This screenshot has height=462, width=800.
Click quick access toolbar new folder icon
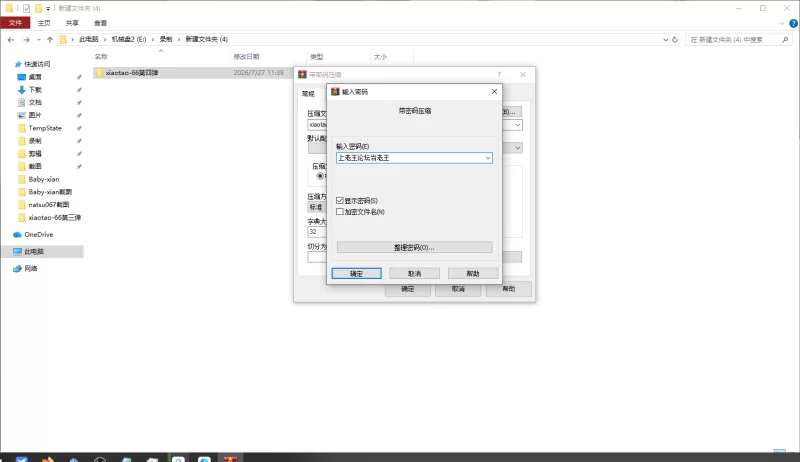(38, 8)
